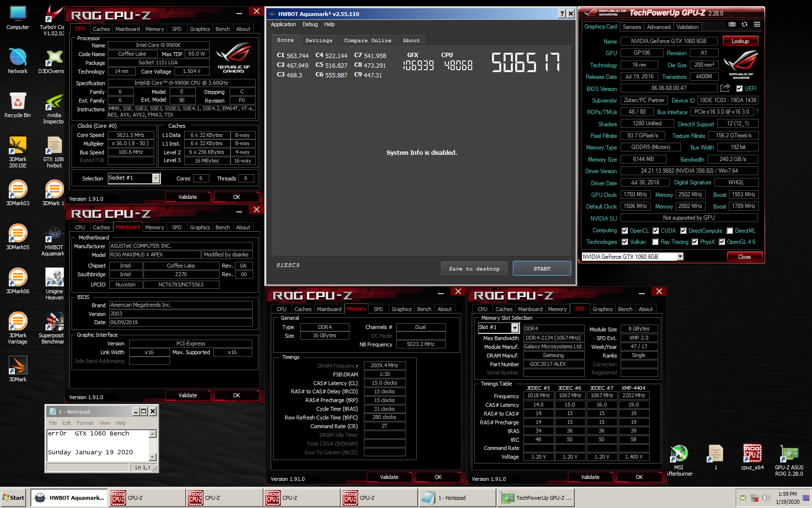Switch to the Compare Online tab in Aquamark
The width and height of the screenshot is (812, 508).
367,40
